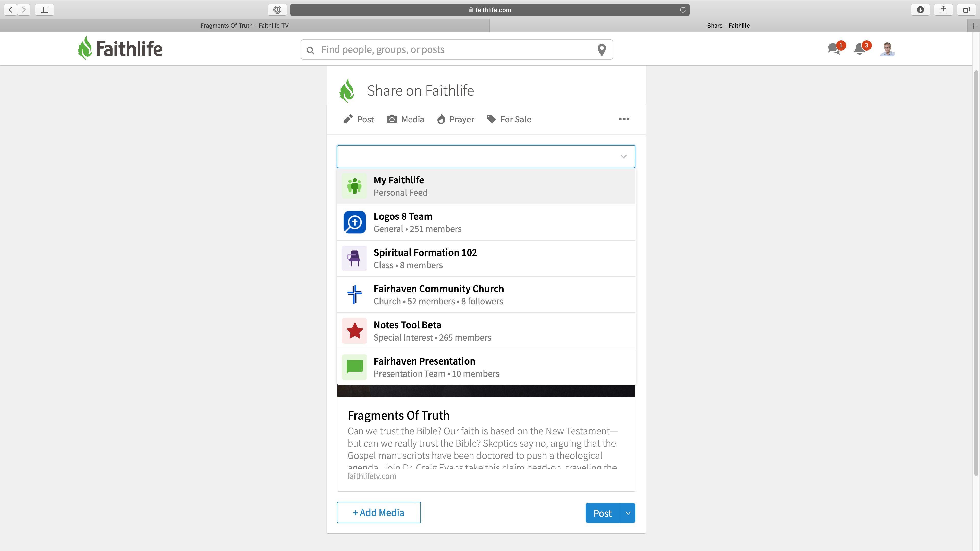Screen dimensions: 980x551
Task: Click the Share on Faithlife flame icon
Action: point(347,91)
